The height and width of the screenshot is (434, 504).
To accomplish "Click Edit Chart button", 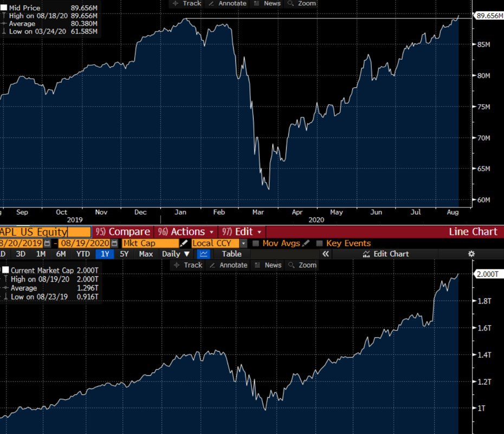I will [386, 254].
